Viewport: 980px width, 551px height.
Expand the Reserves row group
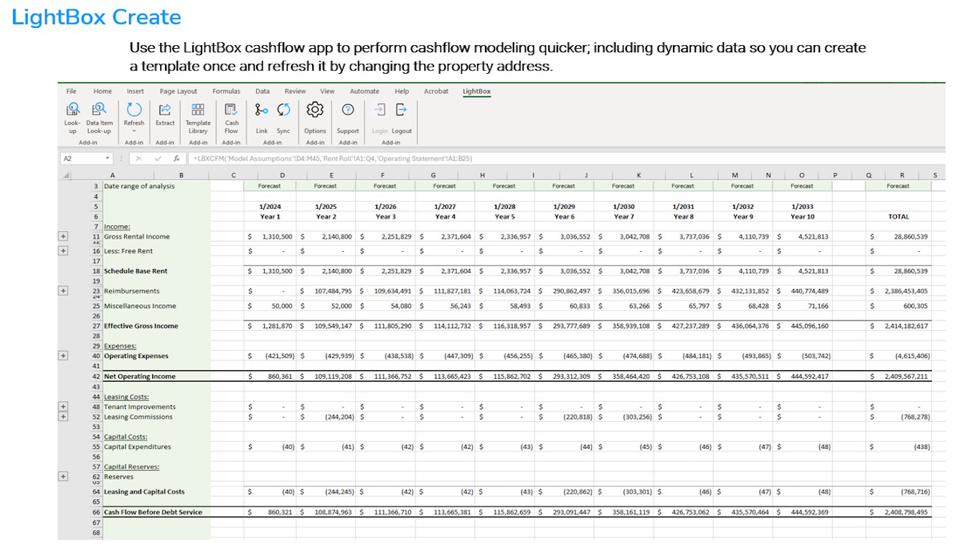(63, 476)
